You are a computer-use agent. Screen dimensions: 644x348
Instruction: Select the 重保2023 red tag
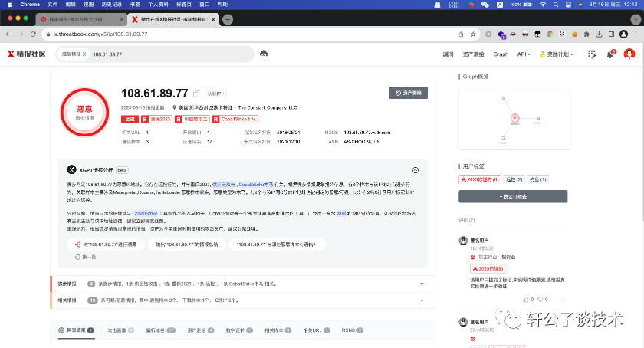(156, 119)
